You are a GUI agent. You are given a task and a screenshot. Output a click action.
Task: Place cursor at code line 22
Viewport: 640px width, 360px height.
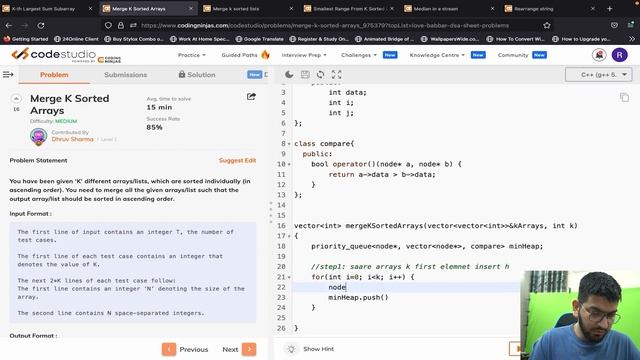coord(408,287)
